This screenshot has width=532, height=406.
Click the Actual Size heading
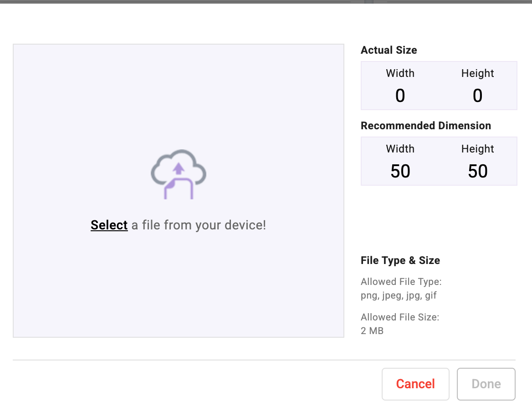pos(389,50)
